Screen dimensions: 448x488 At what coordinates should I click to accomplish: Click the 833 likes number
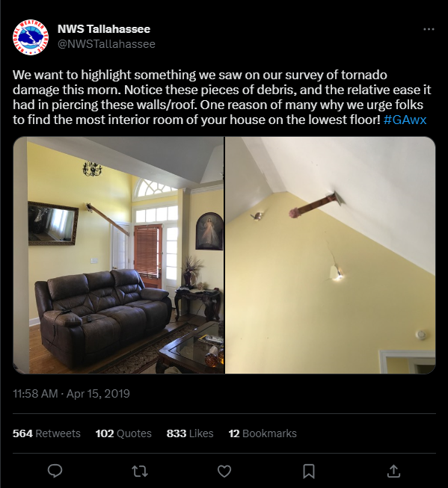click(x=177, y=433)
